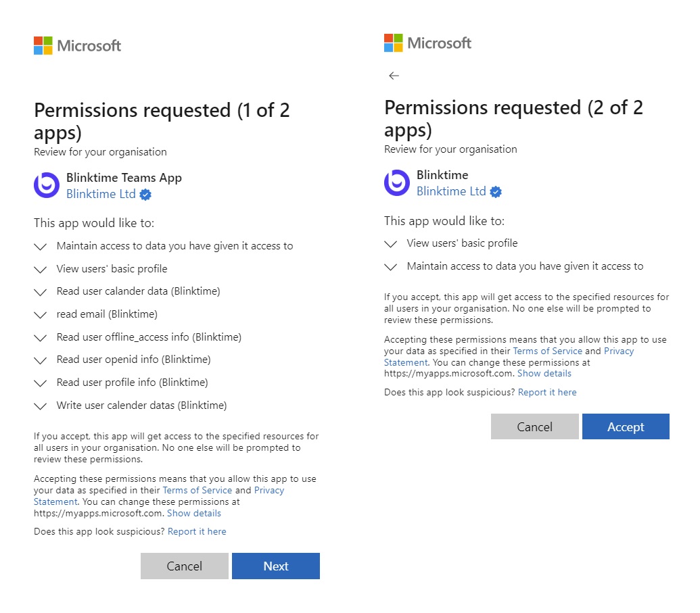Click the Accept button
Viewport: 700px width, 613px height.
pyautogui.click(x=626, y=426)
